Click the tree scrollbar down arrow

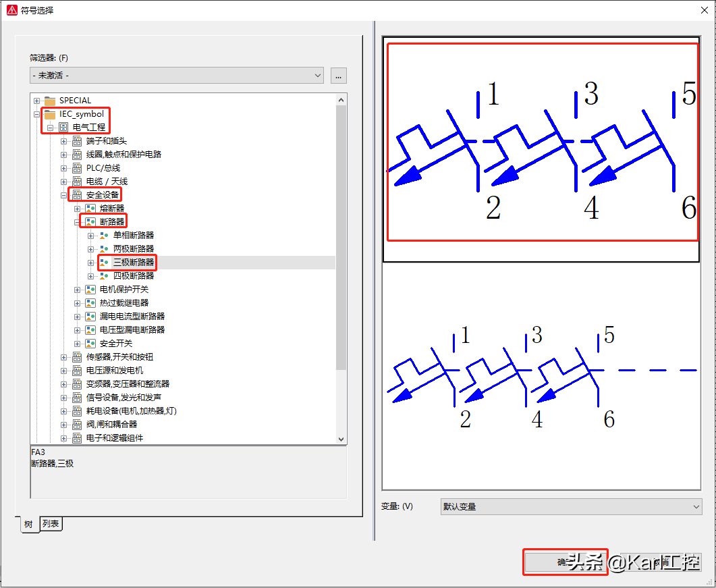(x=341, y=438)
